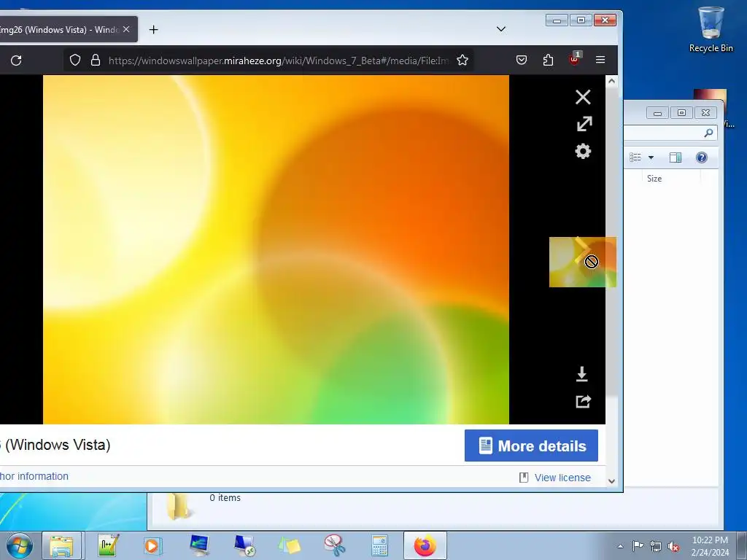Open Explorer change view dropdown arrow
747x560 pixels.
pyautogui.click(x=651, y=157)
